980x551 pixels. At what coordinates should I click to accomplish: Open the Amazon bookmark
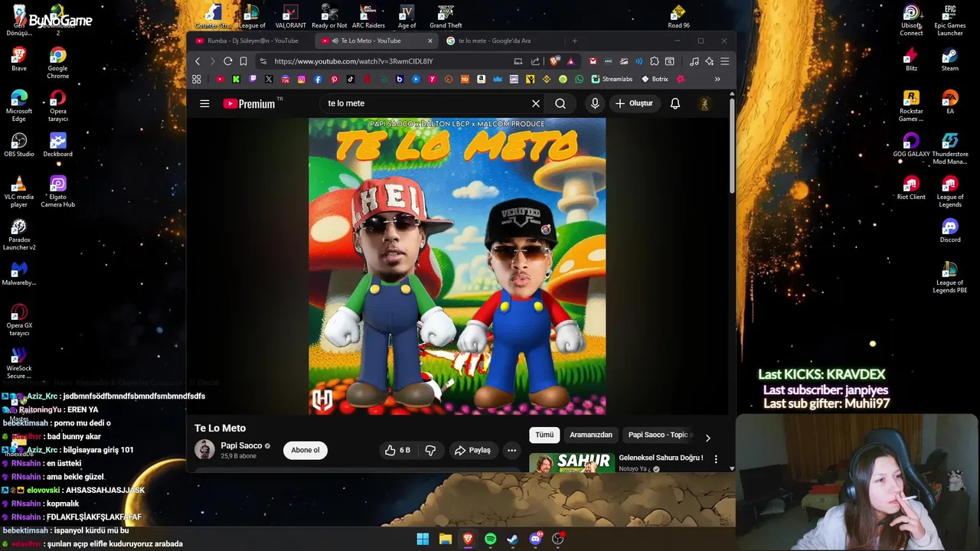click(x=481, y=79)
